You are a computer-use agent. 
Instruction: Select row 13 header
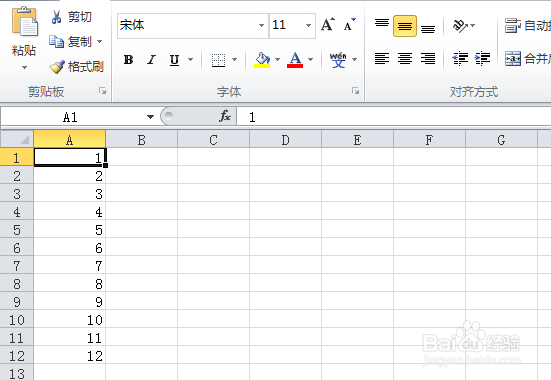pos(17,373)
